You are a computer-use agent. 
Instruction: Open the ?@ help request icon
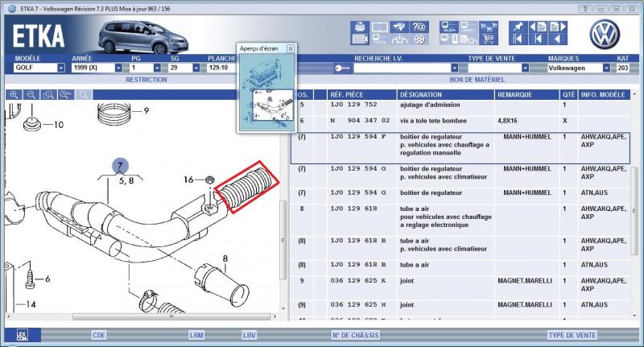click(419, 27)
